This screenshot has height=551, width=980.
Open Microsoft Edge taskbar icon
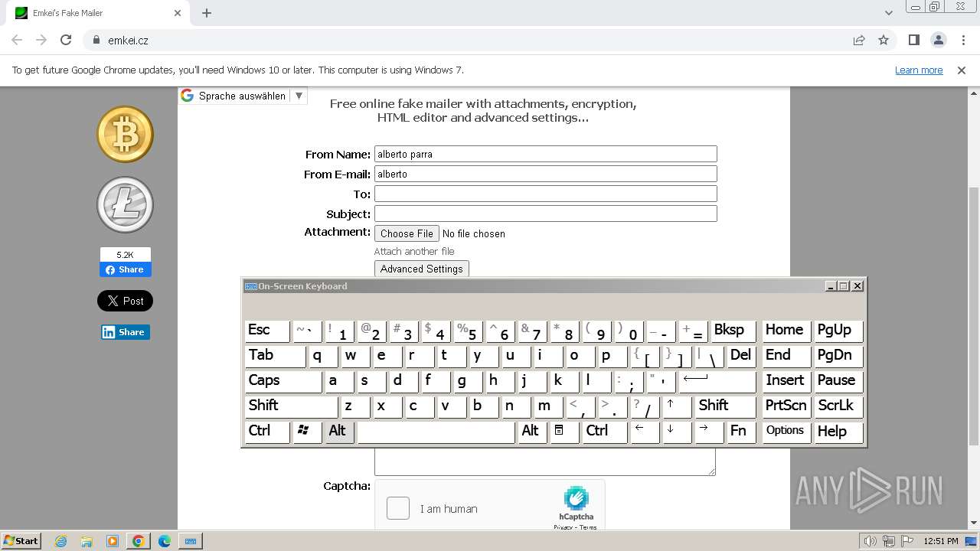[x=165, y=541]
